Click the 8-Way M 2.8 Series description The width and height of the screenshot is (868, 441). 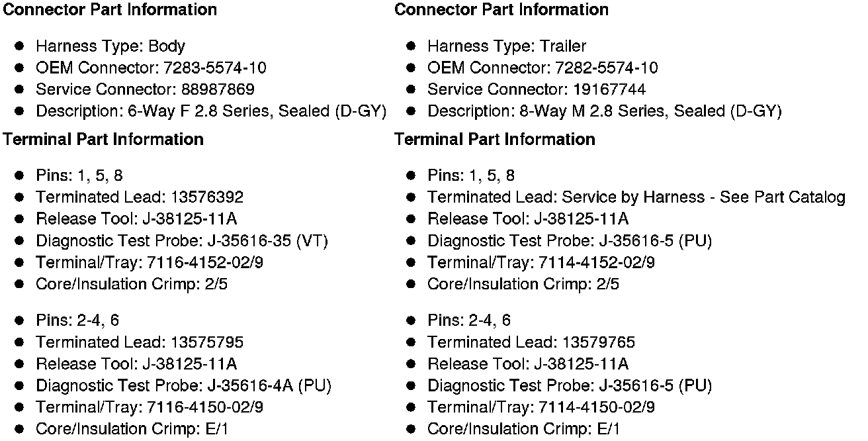[x=605, y=111]
